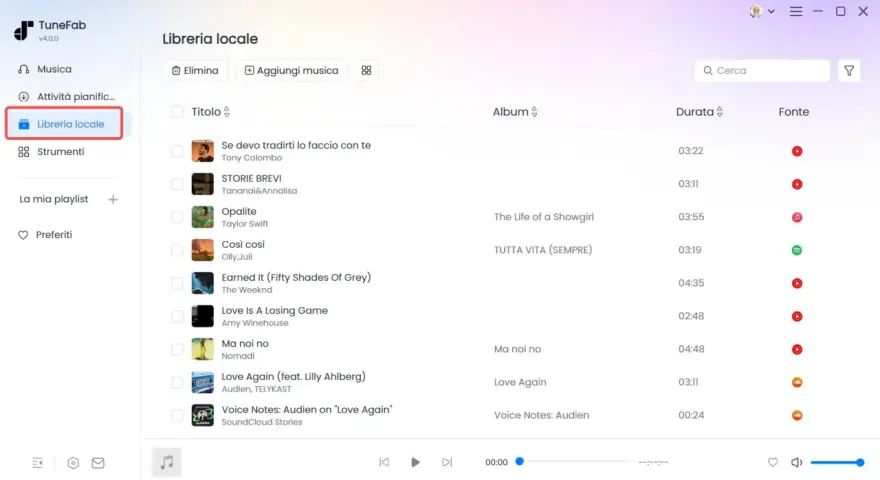Viewport: 880px width, 480px height.
Task: Check the box for Love Is A Losing Game
Action: point(177,317)
